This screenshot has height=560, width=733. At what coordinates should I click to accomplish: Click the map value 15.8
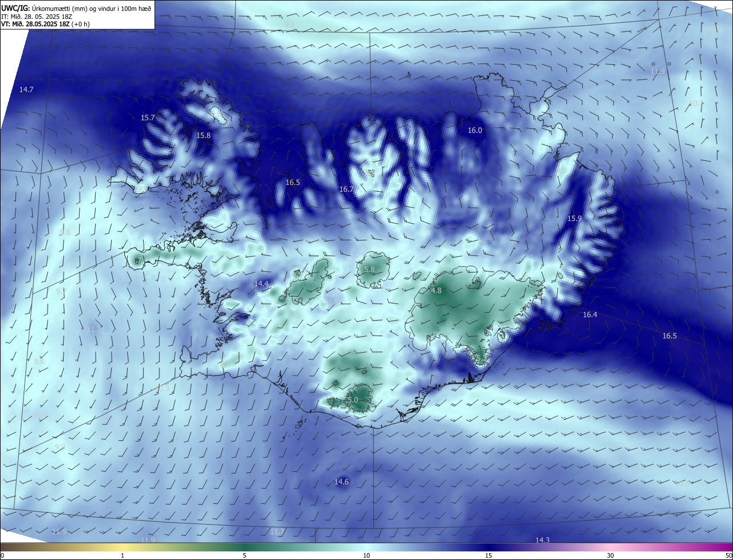[203, 136]
